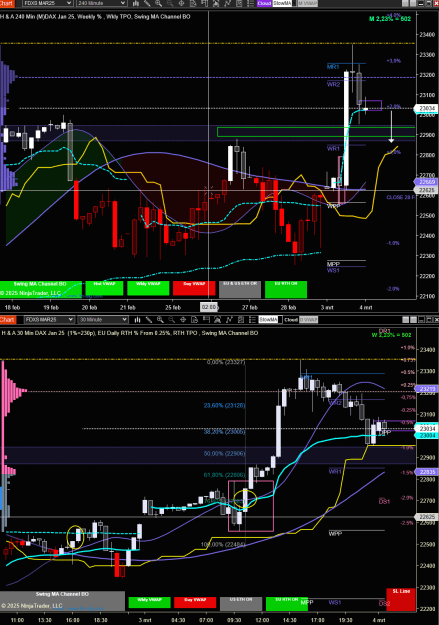Select the top orange Chart tab
439x625 pixels.
pos(7,3)
